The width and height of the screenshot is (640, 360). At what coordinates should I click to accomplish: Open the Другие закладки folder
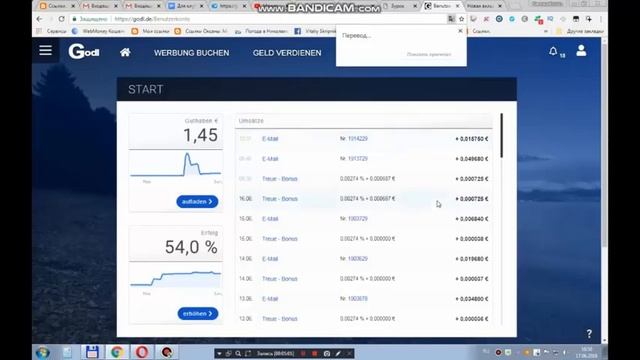[x=580, y=31]
